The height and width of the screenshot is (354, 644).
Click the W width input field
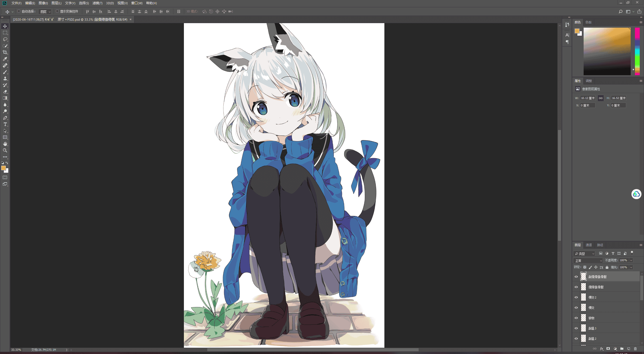tap(588, 98)
